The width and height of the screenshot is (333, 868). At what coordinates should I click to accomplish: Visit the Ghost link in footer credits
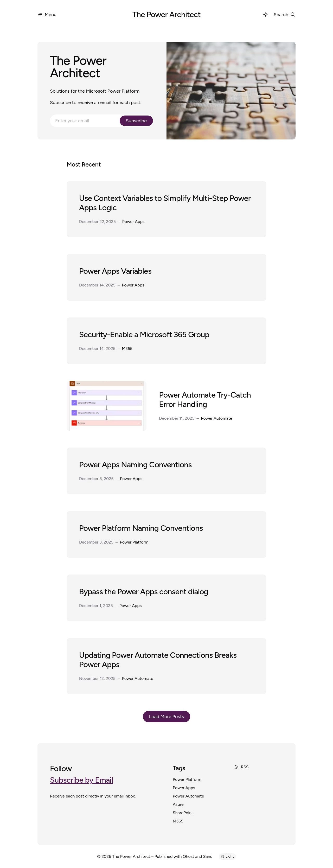point(188,856)
